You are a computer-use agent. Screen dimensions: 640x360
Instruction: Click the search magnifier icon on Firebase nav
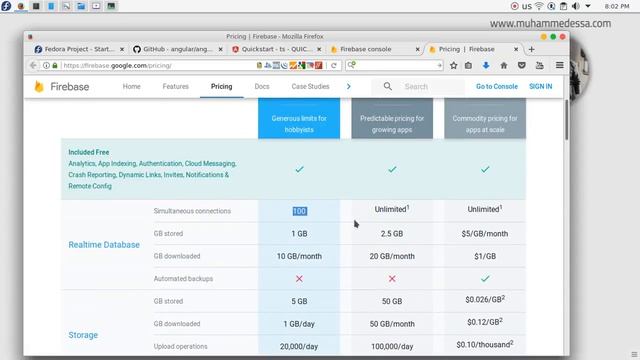point(388,86)
